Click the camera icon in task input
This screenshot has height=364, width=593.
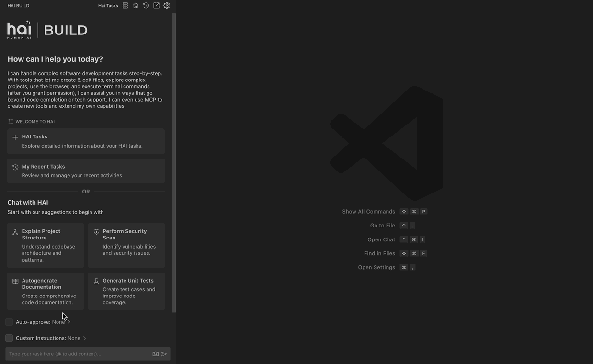pos(156,354)
